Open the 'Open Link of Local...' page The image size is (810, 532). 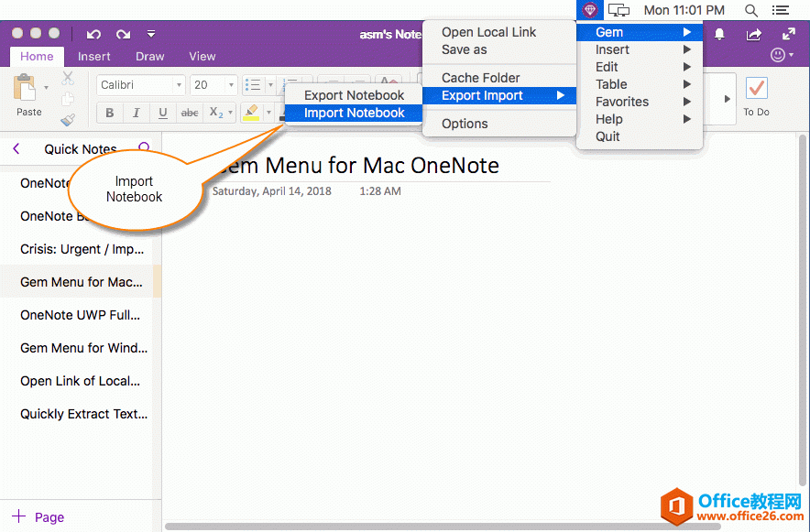[x=80, y=381]
